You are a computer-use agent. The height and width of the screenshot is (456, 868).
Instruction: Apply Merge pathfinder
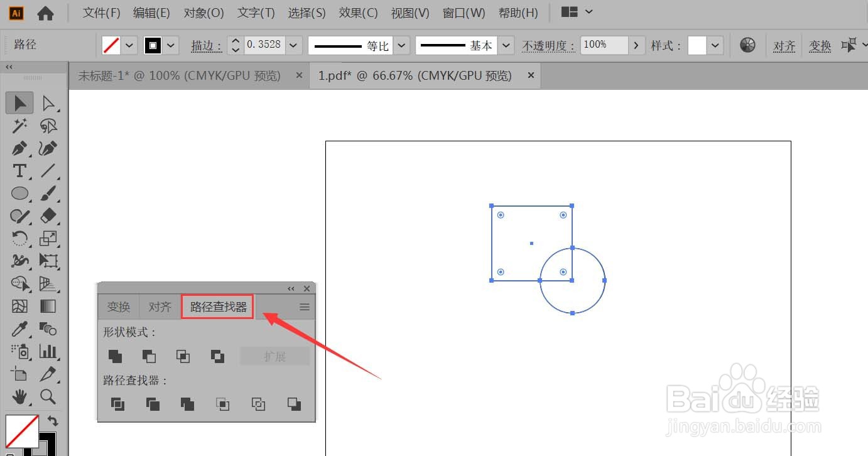(x=187, y=404)
